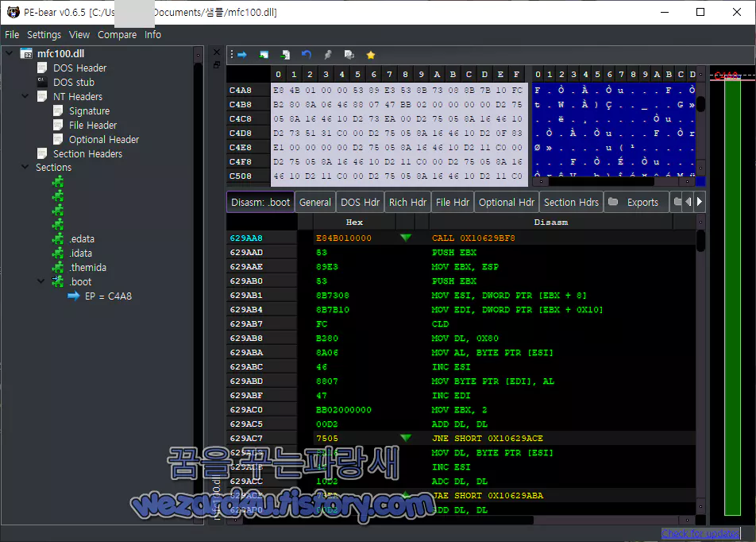This screenshot has height=542, width=756.
Task: Open the View menu
Action: coord(79,35)
